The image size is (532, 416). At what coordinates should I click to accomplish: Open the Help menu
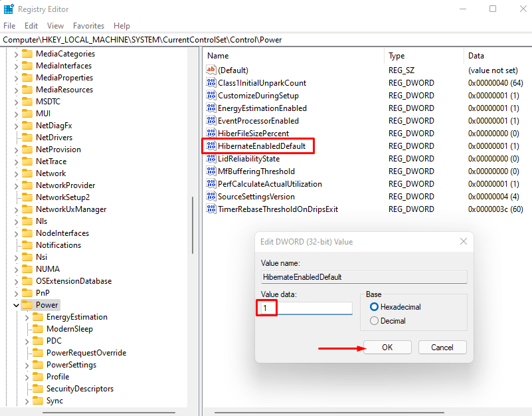click(x=122, y=26)
